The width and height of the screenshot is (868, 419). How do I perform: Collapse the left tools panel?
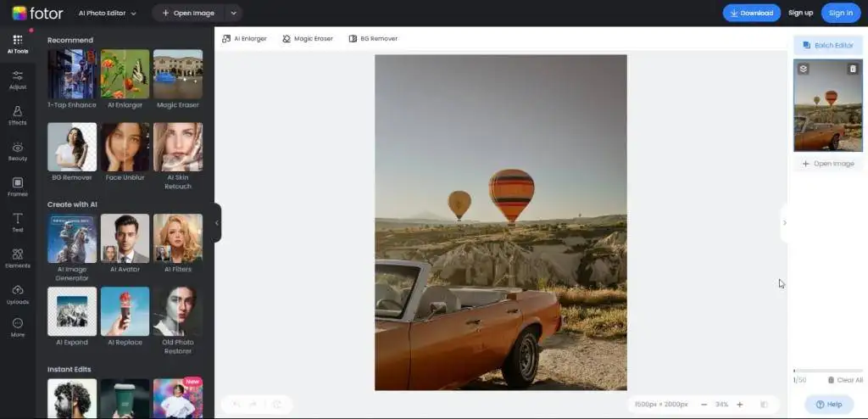pyautogui.click(x=217, y=223)
